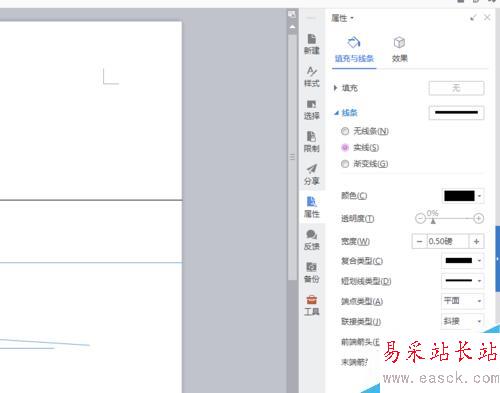Click the 透明度(T) label

pos(357,219)
